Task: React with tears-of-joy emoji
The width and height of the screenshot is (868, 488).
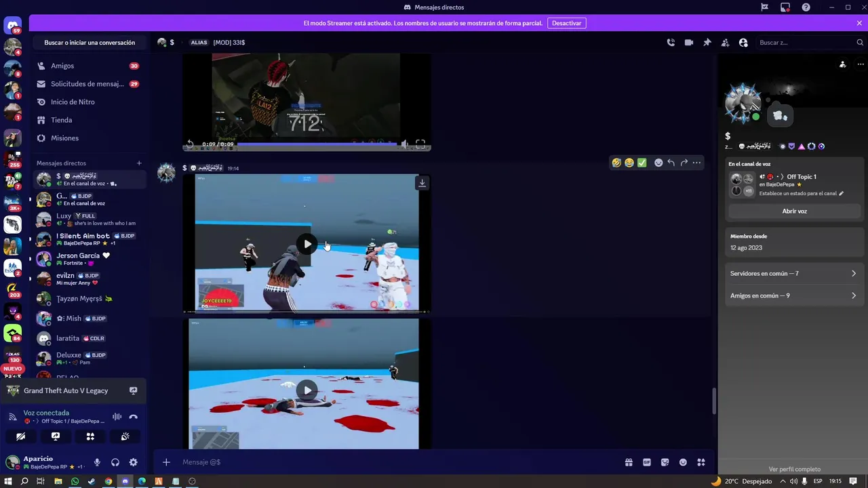Action: 629,163
